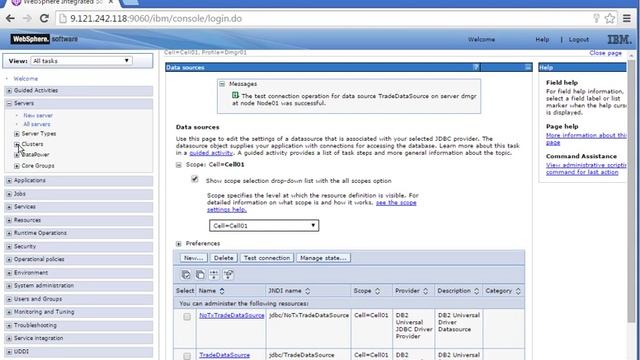Open the Cell=Cell01 scope dropdown
640x360 pixels.
click(x=264, y=226)
